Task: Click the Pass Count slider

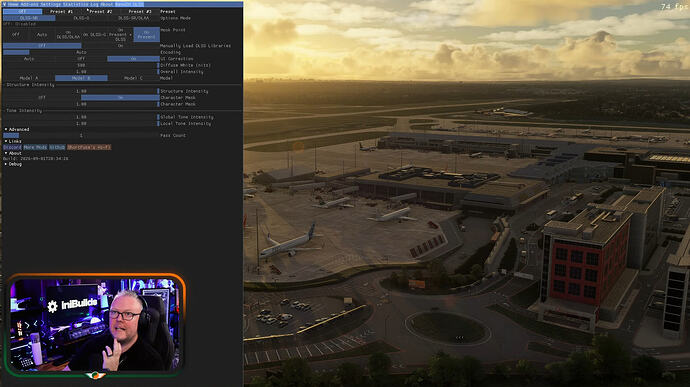Action: tap(81, 136)
